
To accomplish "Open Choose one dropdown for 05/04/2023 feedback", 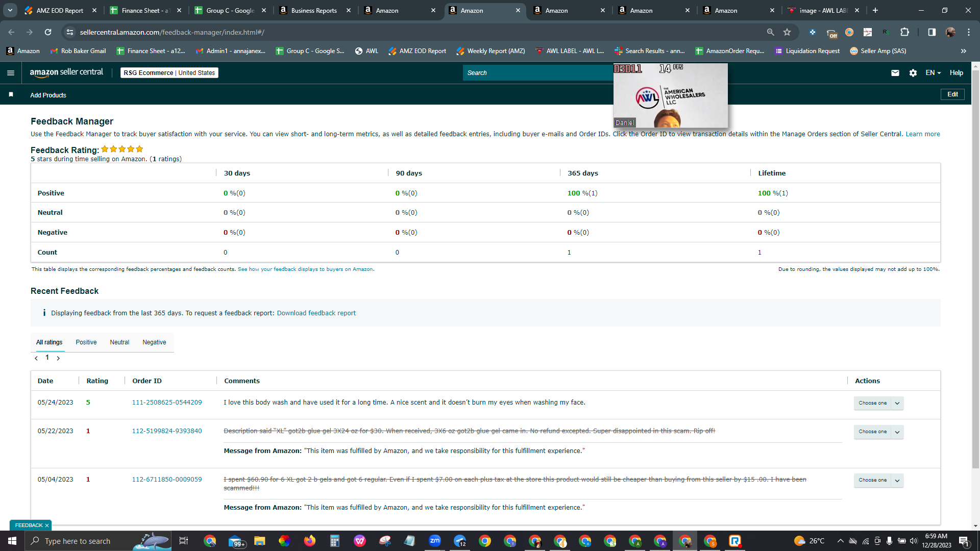I will 878,480.
